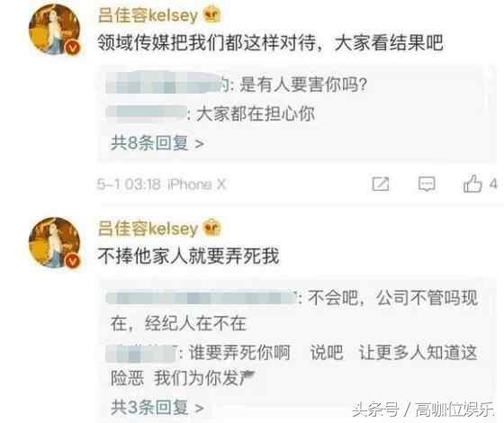Expand 共3条回复 to view all replies
504x423 pixels.
tap(157, 408)
